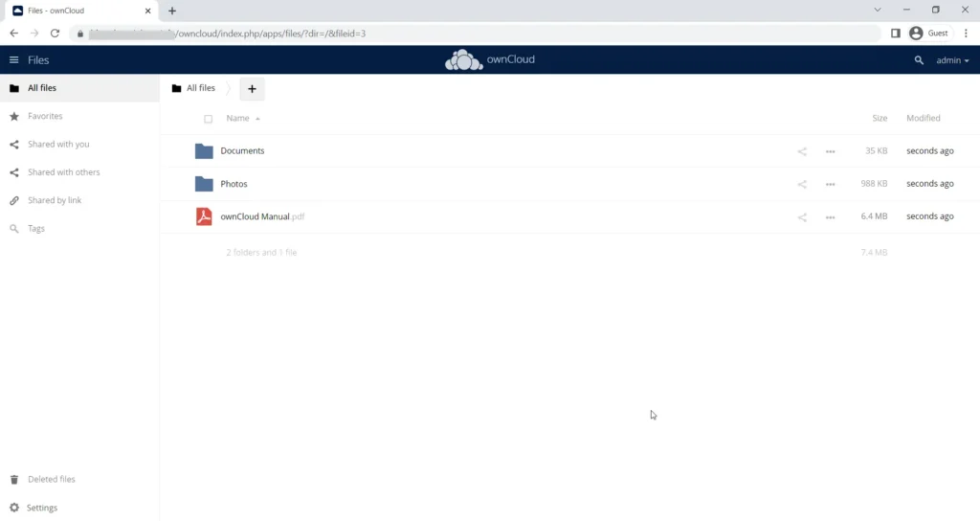Click the URL address bar
The height and width of the screenshot is (521, 980).
(475, 34)
